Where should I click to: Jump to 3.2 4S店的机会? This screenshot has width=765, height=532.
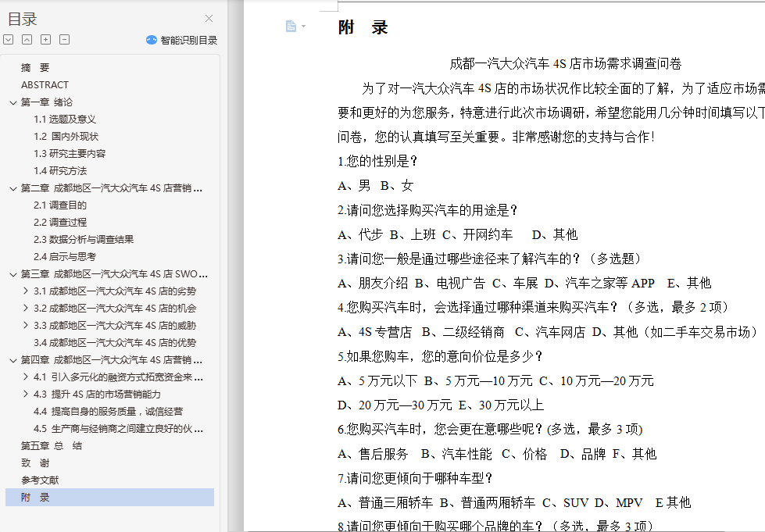[x=115, y=308]
